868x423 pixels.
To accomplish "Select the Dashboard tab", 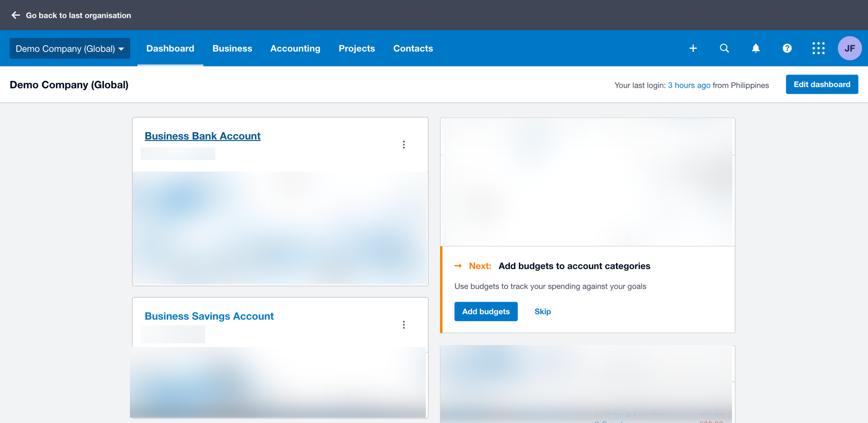I will 170,48.
